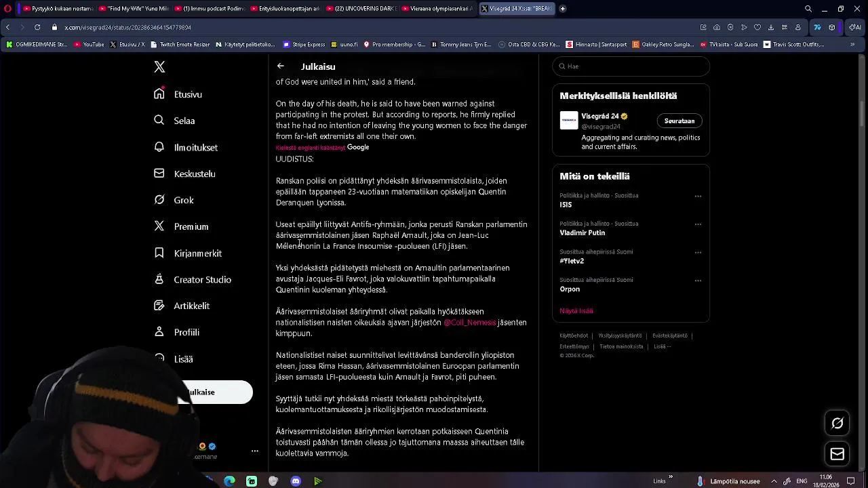Switch to the Vieraana olympiasankari tab
This screenshot has width=868, height=488.
(x=437, y=9)
